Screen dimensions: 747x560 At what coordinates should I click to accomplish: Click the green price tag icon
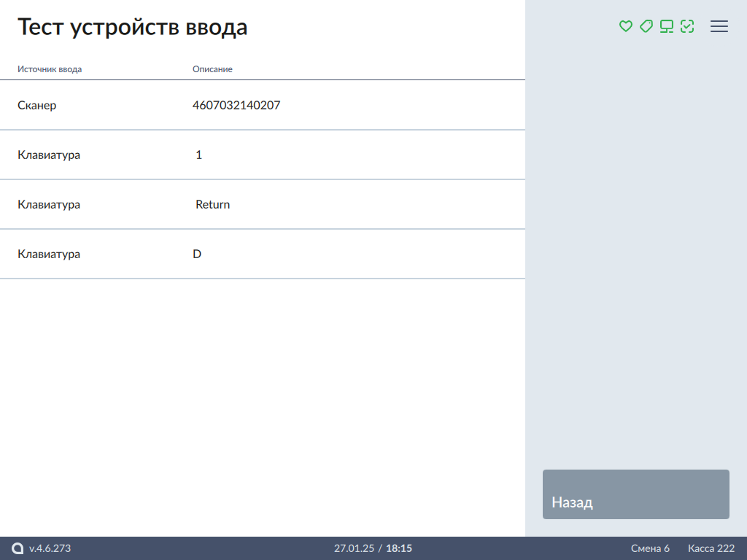click(x=646, y=26)
